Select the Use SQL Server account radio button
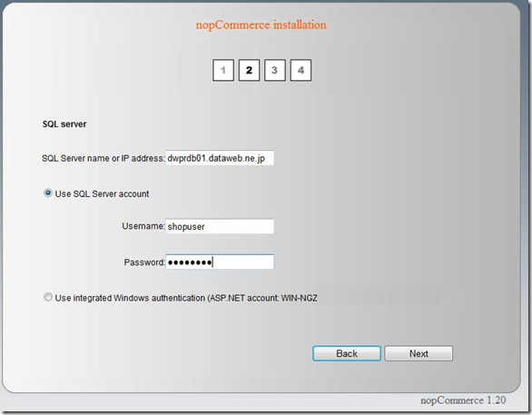The height and width of the screenshot is (415, 532). click(48, 193)
